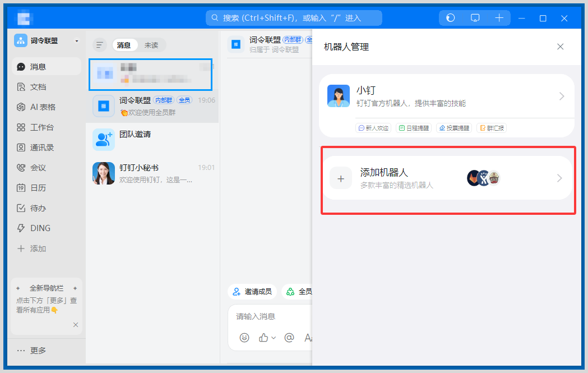Open 钉钉小秘书 conversation
Screen dimensions: 588x373
coord(152,173)
